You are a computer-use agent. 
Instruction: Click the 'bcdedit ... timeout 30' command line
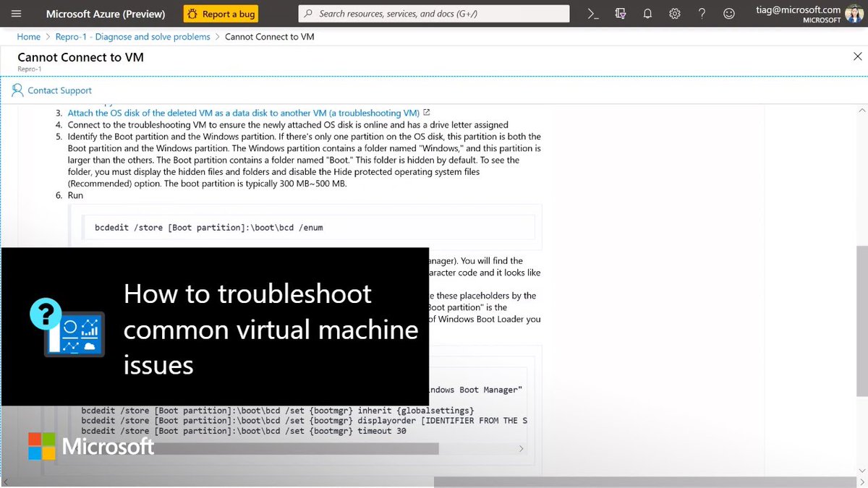click(244, 431)
